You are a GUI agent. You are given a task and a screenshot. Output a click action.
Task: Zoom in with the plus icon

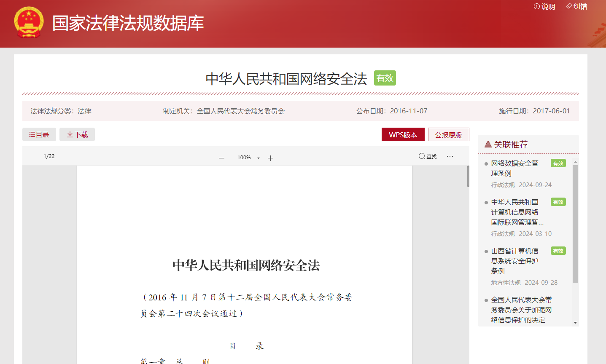(271, 158)
